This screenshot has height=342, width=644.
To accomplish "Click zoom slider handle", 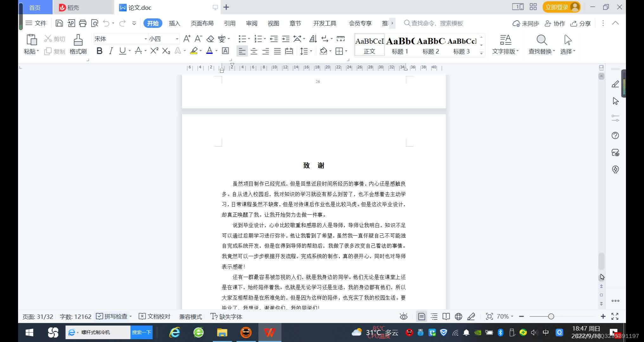I will click(551, 316).
